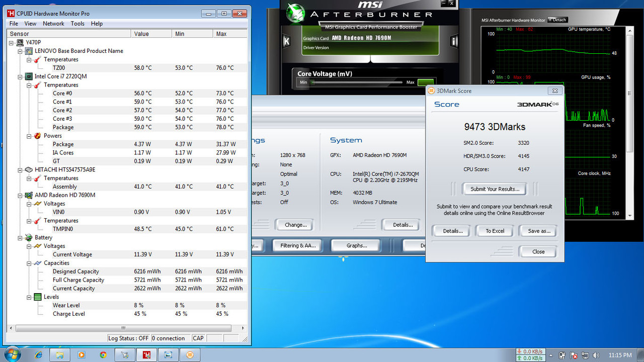644x362 pixels.
Task: Switch to HWMonitor Pro taskbar button
Action: [x=147, y=354]
